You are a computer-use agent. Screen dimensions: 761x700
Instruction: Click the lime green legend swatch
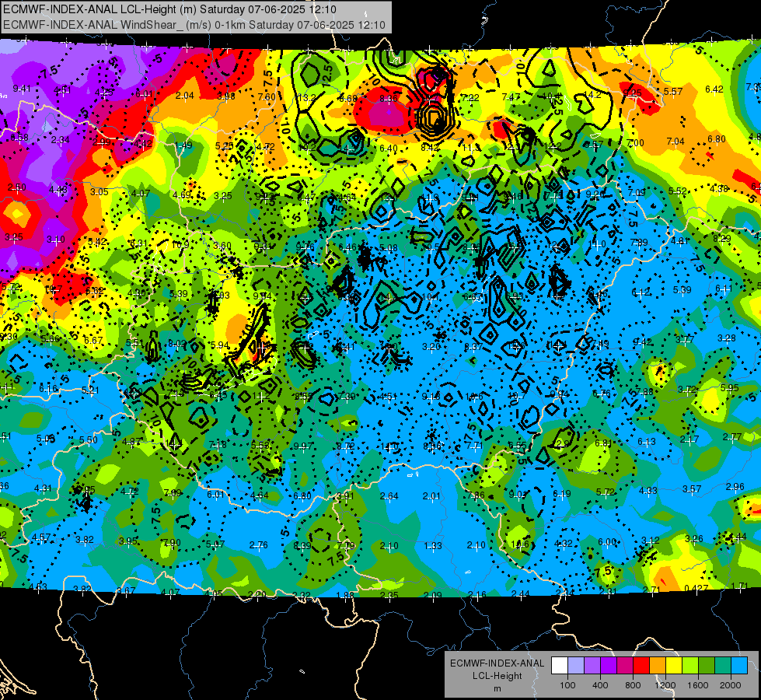[x=690, y=665]
